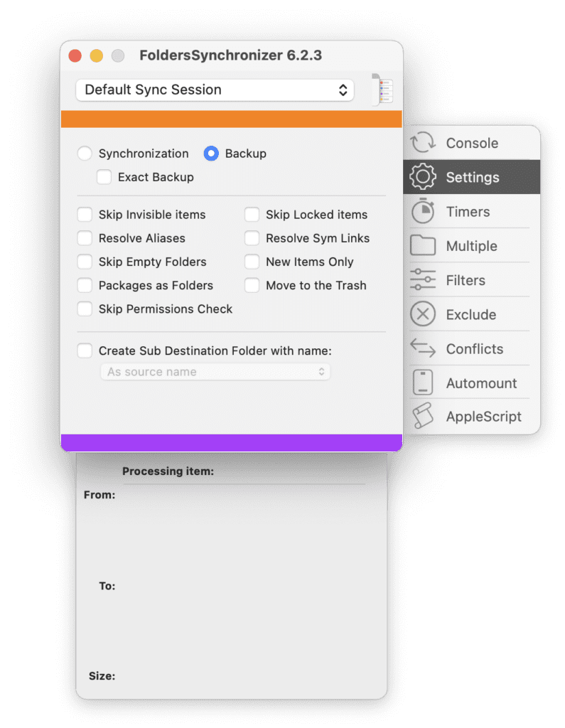The height and width of the screenshot is (728, 565).
Task: Click the Size: label in drawer
Action: pos(102,676)
